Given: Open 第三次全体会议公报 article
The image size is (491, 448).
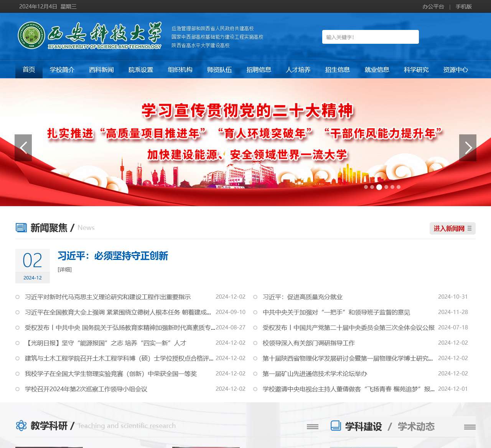Looking at the screenshot, I should [x=349, y=327].
